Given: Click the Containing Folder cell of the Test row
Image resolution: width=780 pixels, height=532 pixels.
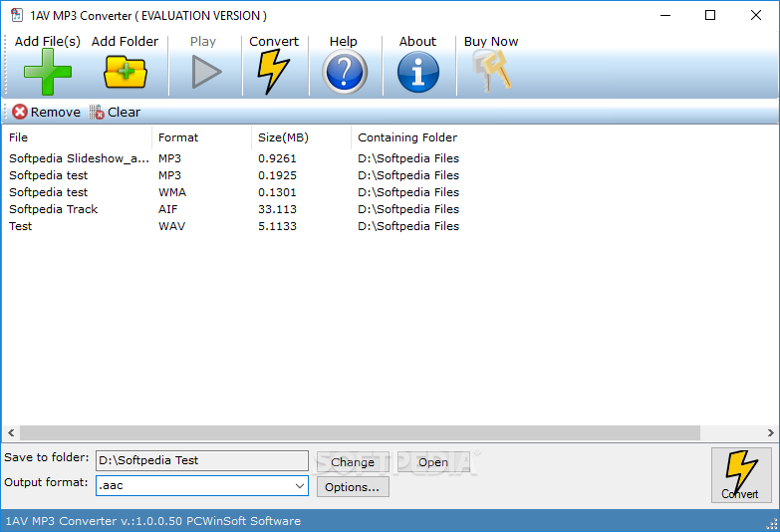Looking at the screenshot, I should coord(408,226).
